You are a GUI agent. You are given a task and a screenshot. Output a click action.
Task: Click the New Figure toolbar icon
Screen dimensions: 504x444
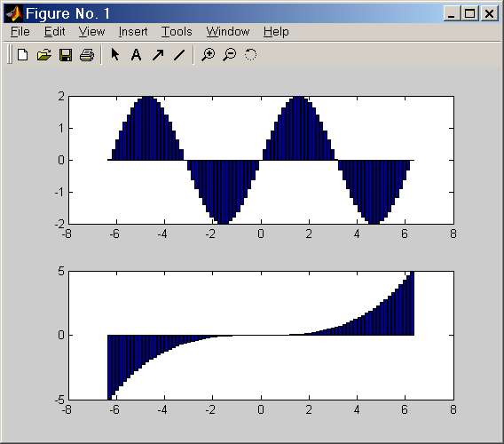(x=22, y=55)
